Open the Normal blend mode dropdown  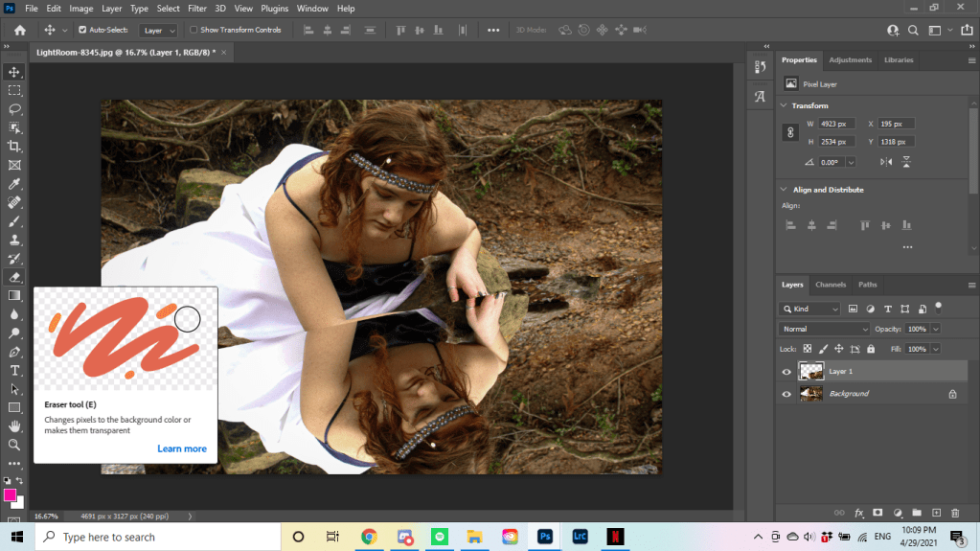825,329
